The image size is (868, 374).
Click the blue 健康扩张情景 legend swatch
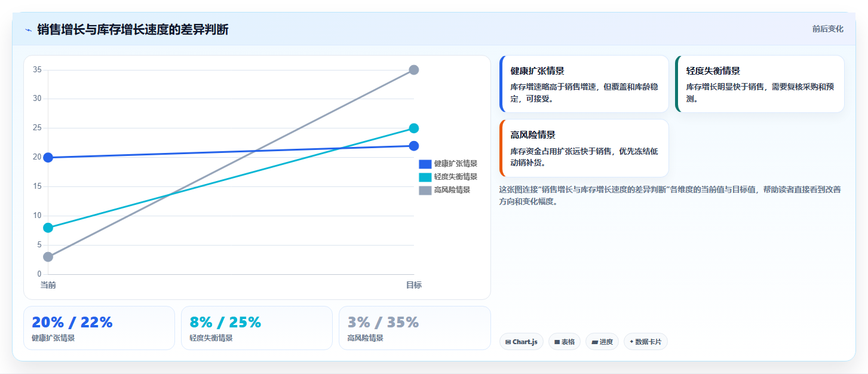tap(425, 164)
